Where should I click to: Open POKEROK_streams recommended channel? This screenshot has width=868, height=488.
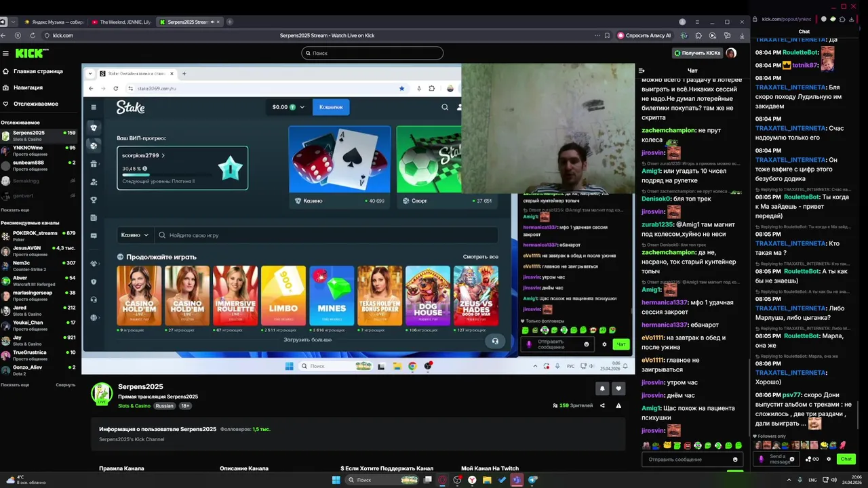[39, 236]
